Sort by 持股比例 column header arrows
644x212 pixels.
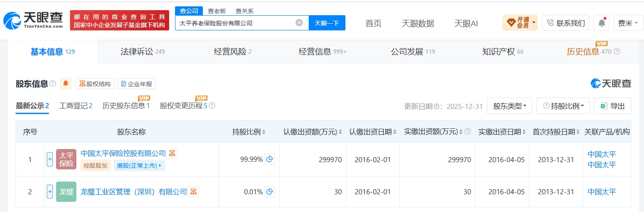(264, 132)
